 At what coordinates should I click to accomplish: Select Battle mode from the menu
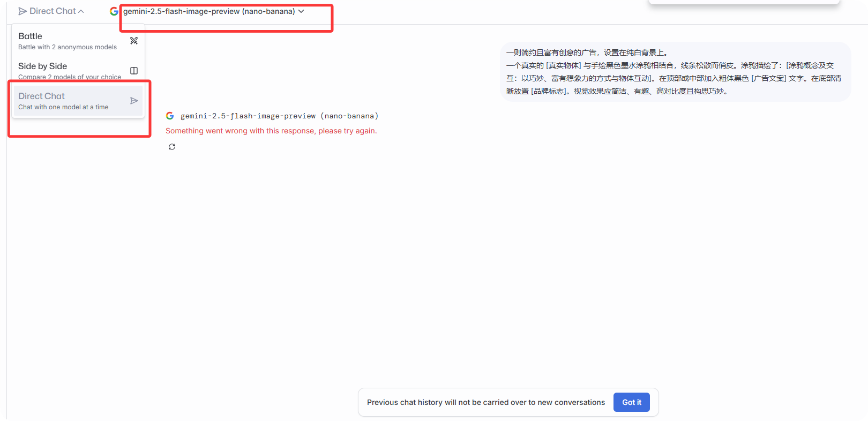point(31,36)
